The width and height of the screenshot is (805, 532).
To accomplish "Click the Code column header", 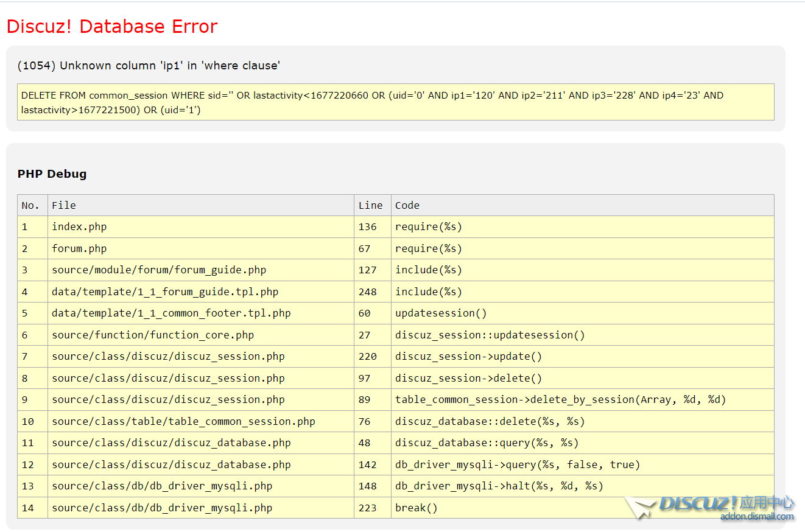I will 407,206.
